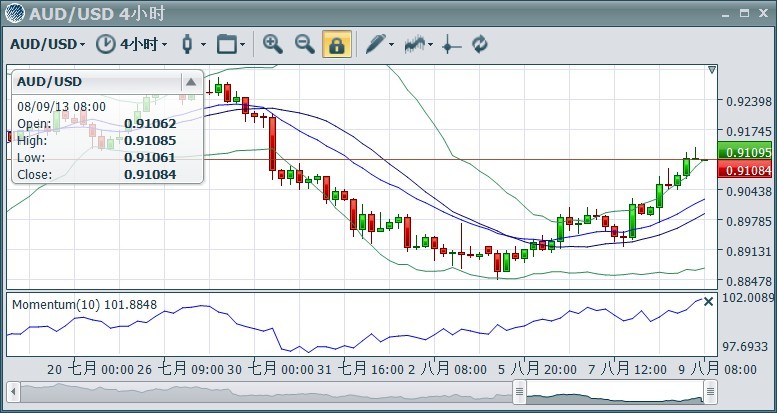Click the 0.92398 price axis label
777x413 pixels.
[749, 102]
